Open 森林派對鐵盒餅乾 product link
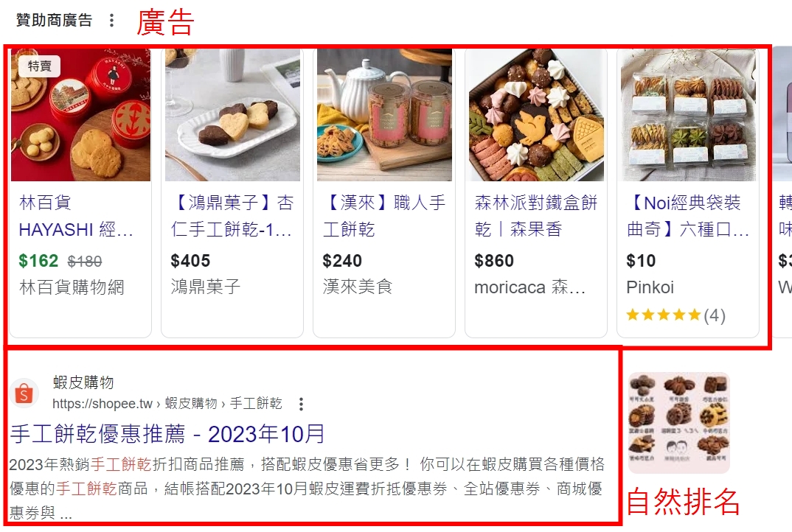Viewport: 792px width, 532px height. (536, 216)
